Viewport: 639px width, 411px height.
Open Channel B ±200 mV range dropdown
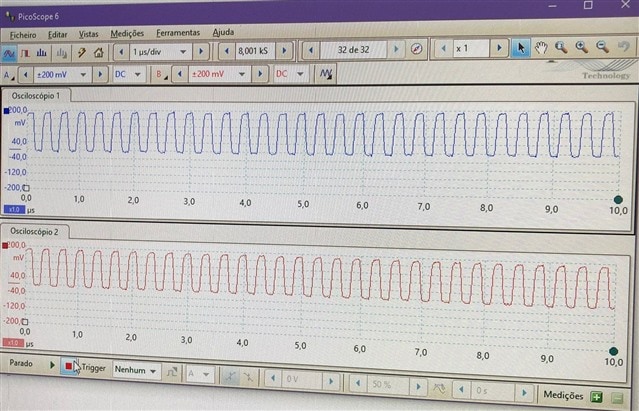(x=242, y=74)
